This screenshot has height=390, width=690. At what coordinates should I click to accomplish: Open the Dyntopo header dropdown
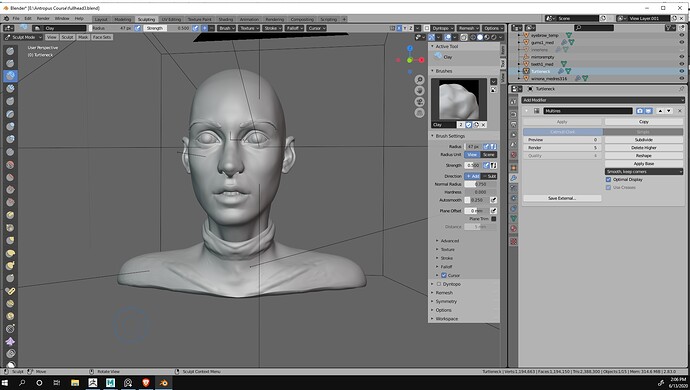[442, 28]
